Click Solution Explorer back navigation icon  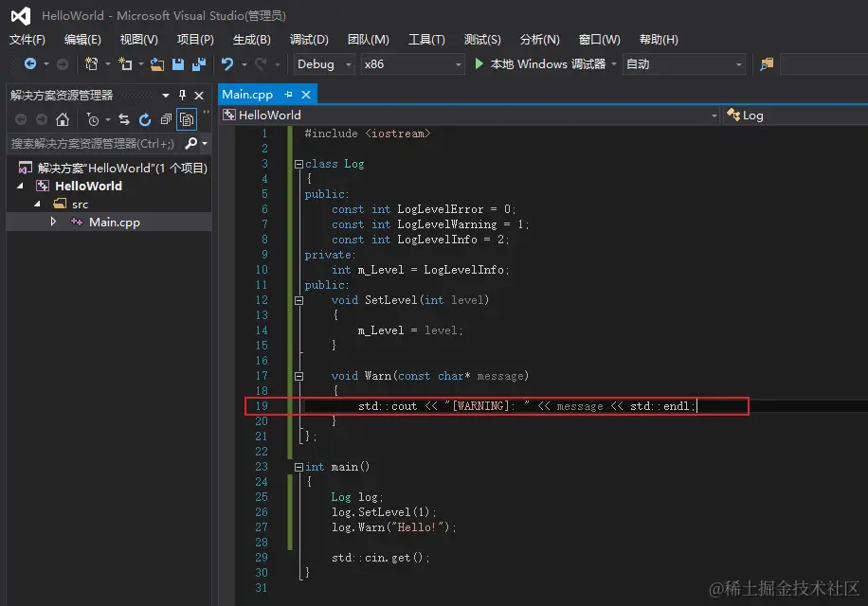[x=21, y=119]
